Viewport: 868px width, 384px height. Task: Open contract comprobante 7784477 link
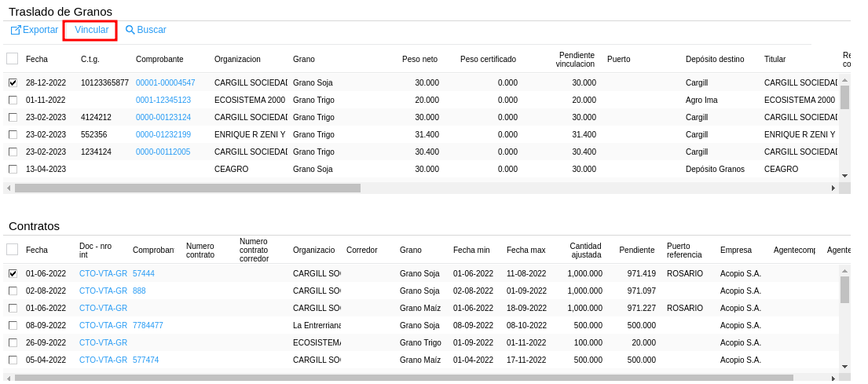148,325
